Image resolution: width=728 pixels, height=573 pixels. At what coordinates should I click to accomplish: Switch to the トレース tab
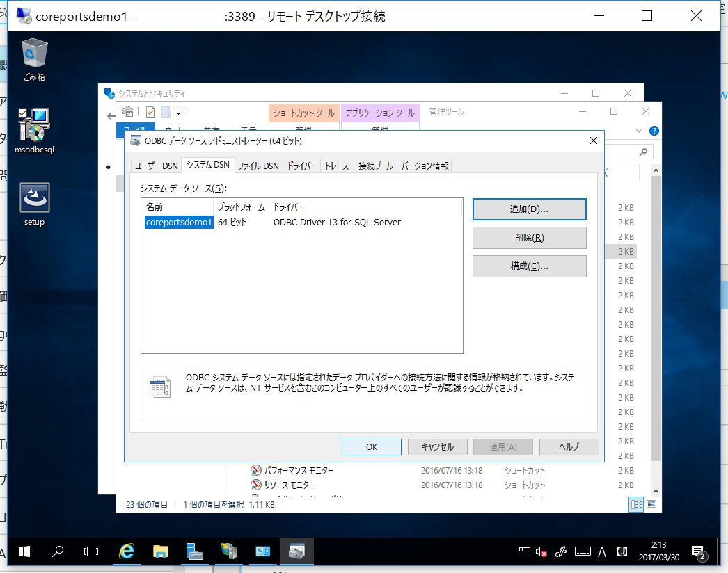point(337,166)
